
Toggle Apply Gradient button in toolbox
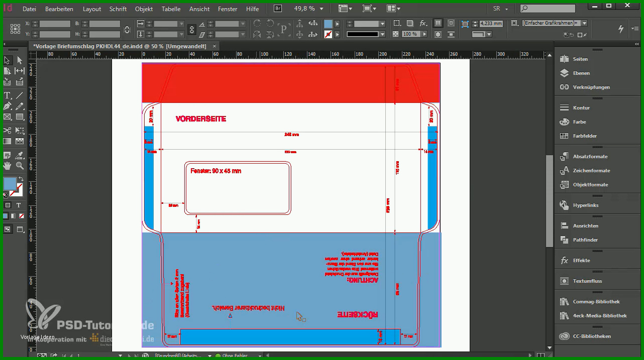point(13,216)
